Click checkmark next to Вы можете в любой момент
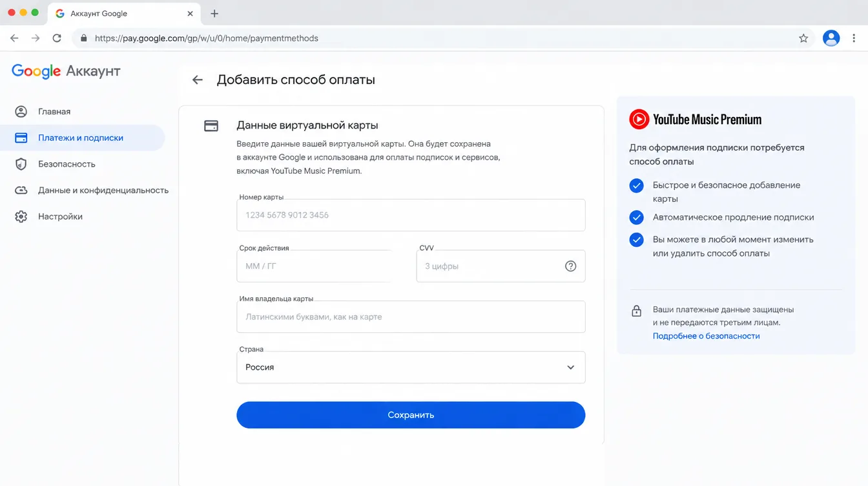 click(637, 240)
